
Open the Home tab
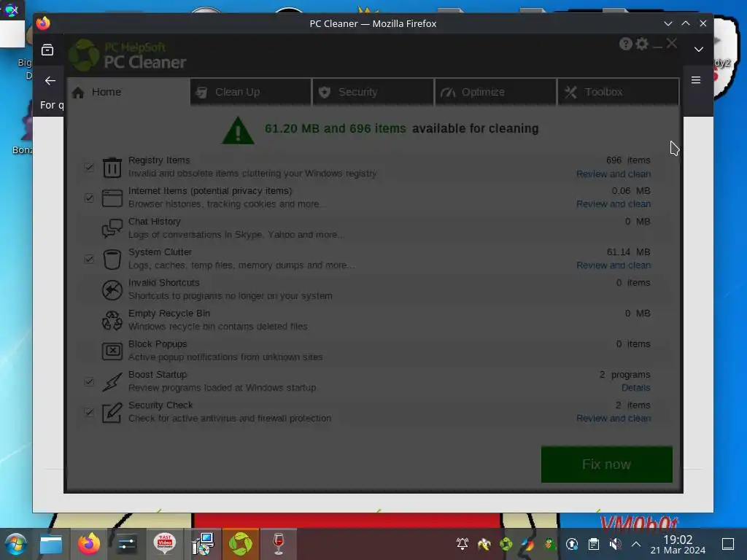128,92
